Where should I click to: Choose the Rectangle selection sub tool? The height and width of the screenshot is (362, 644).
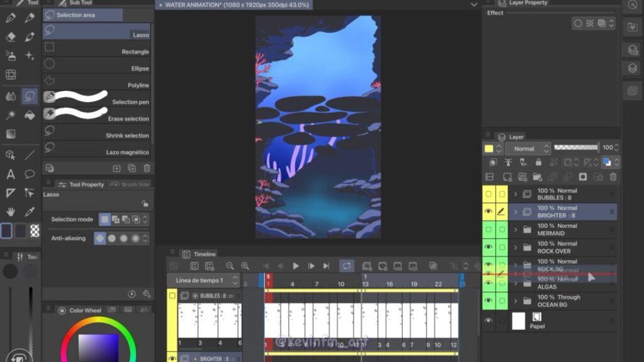pyautogui.click(x=97, y=48)
